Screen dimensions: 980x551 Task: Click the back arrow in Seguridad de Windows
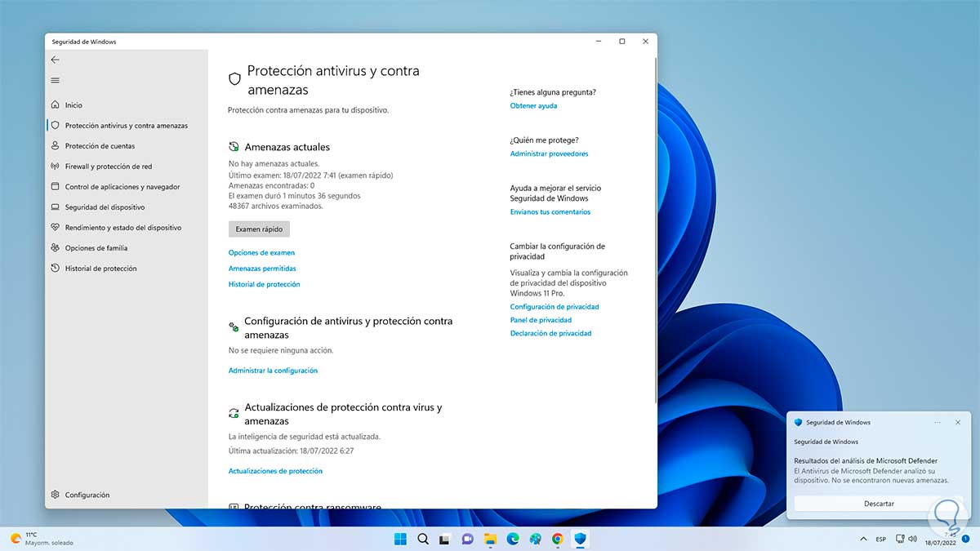coord(55,60)
